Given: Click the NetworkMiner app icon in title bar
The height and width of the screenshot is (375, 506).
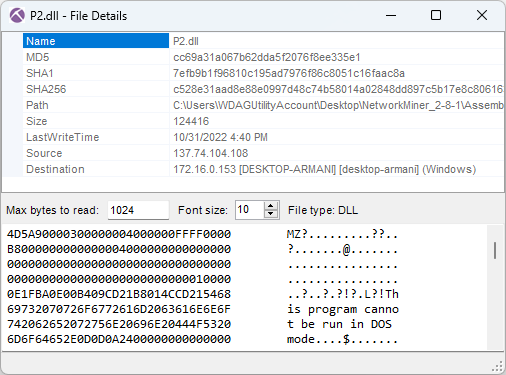Looking at the screenshot, I should pos(17,15).
